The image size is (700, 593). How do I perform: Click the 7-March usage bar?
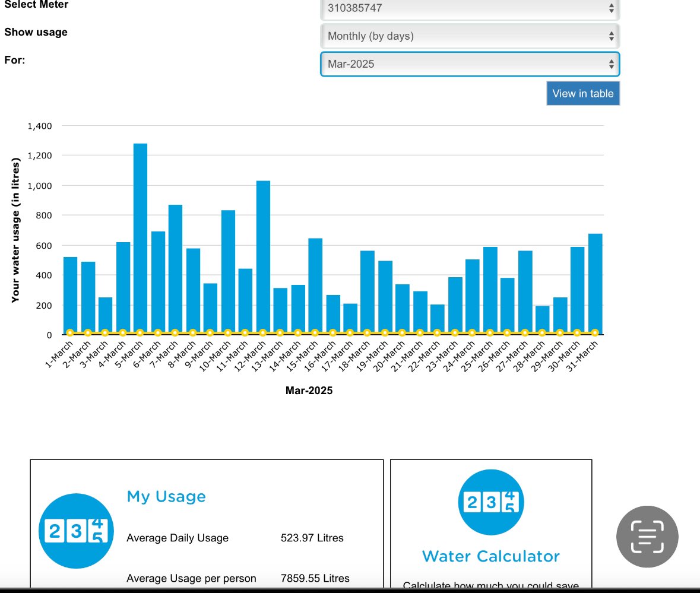coord(175,269)
